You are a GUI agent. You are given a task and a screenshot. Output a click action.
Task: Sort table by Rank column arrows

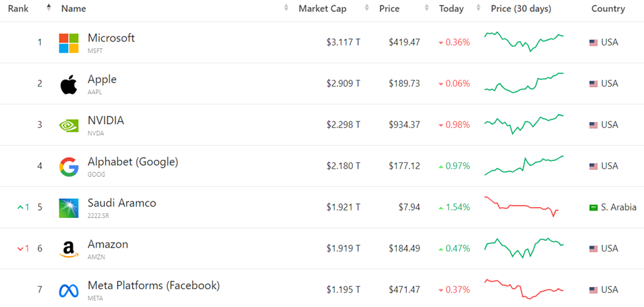[48, 9]
